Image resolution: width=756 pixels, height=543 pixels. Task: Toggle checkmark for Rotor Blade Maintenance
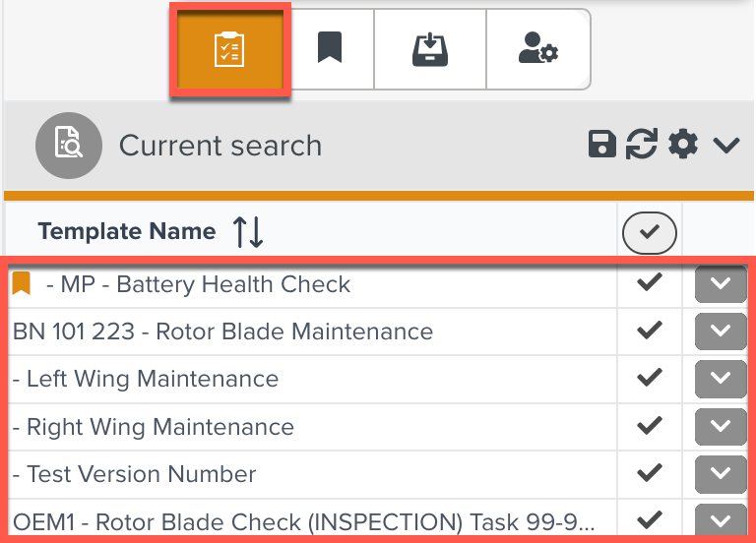tap(650, 332)
